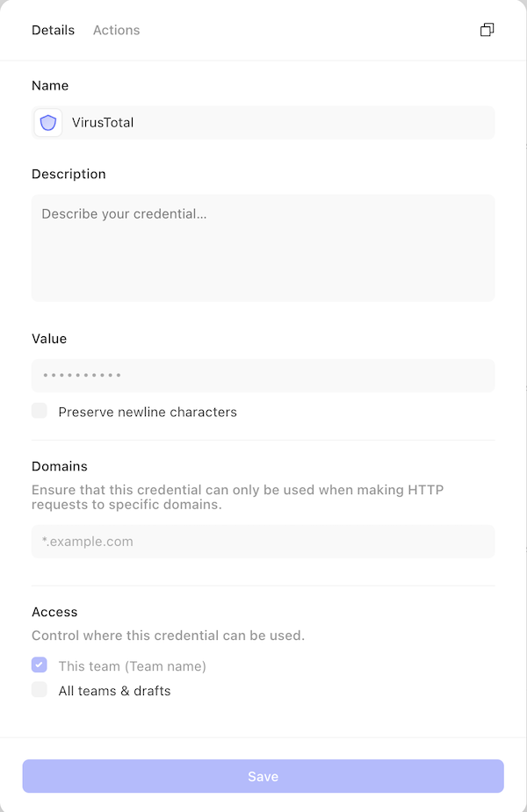Click the duplicate windows icon in header
Image resolution: width=527 pixels, height=812 pixels.
(x=487, y=30)
